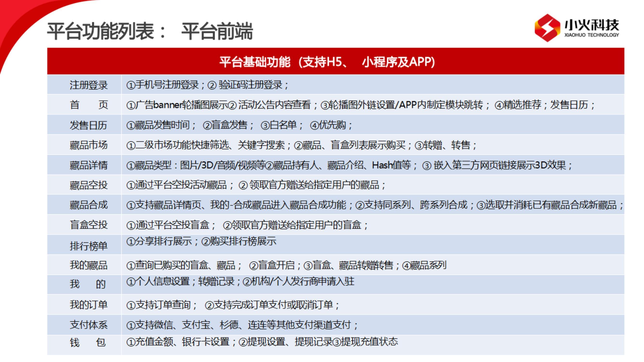Click the 我的订单 row label
644x362 pixels.
click(89, 305)
